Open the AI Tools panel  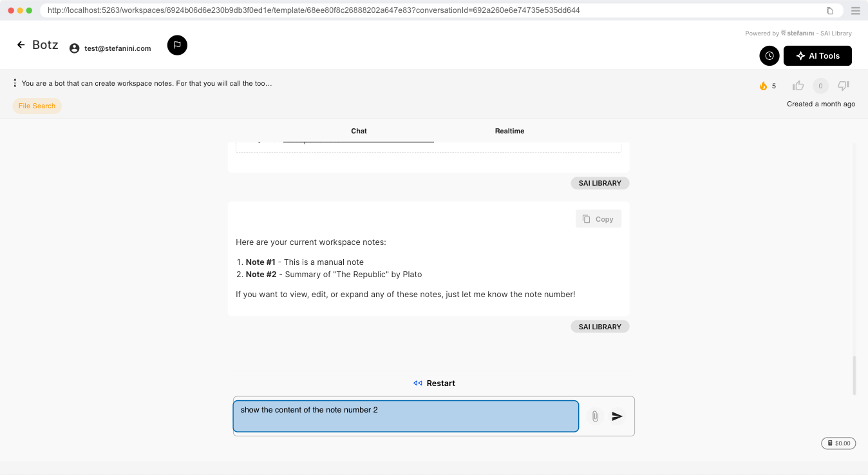click(x=817, y=55)
